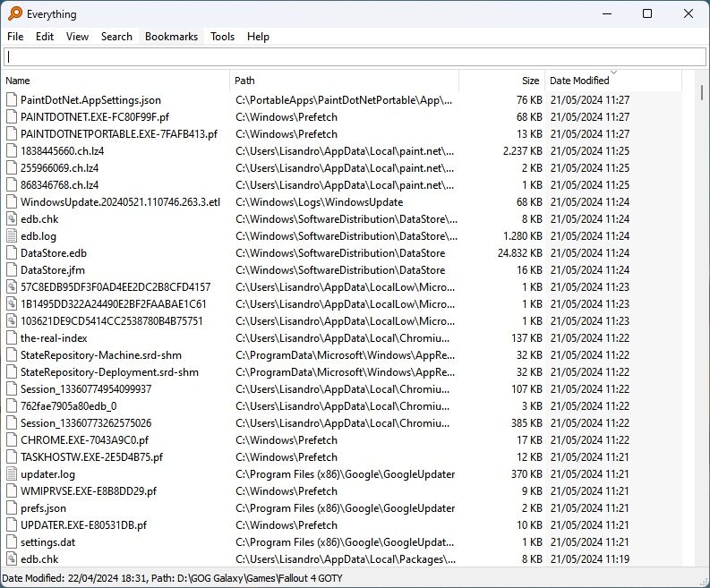Click the 137 KB size cell

click(x=526, y=338)
